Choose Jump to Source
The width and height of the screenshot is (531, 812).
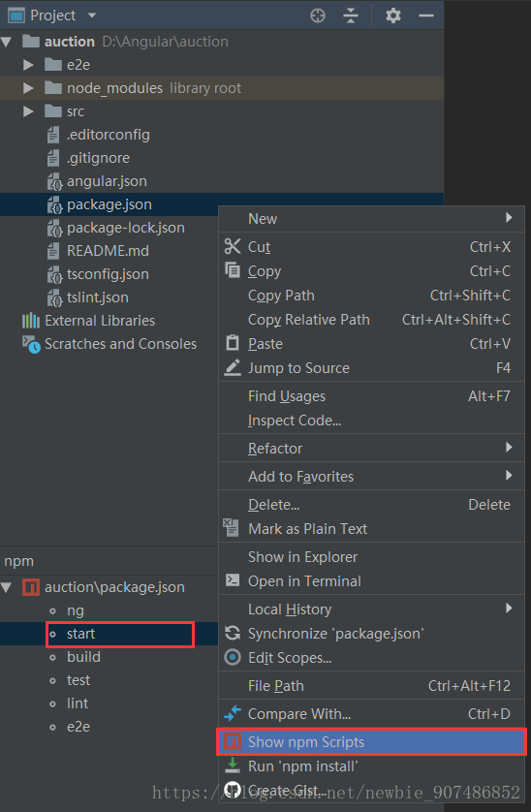click(371, 368)
